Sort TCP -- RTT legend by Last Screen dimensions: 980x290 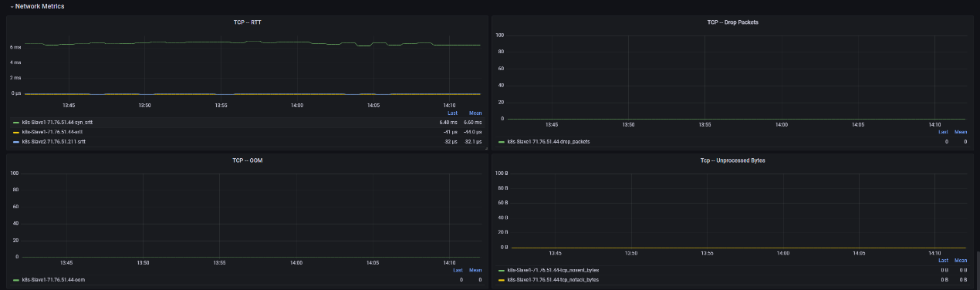click(x=452, y=113)
